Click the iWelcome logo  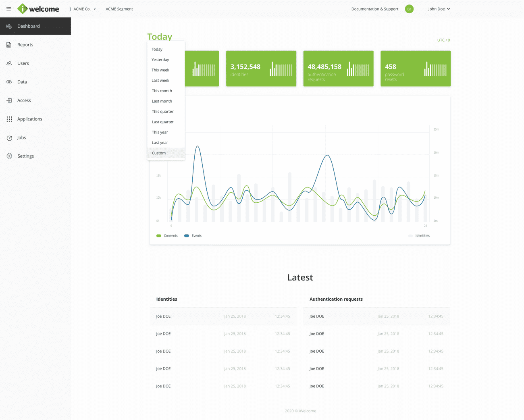(x=38, y=9)
